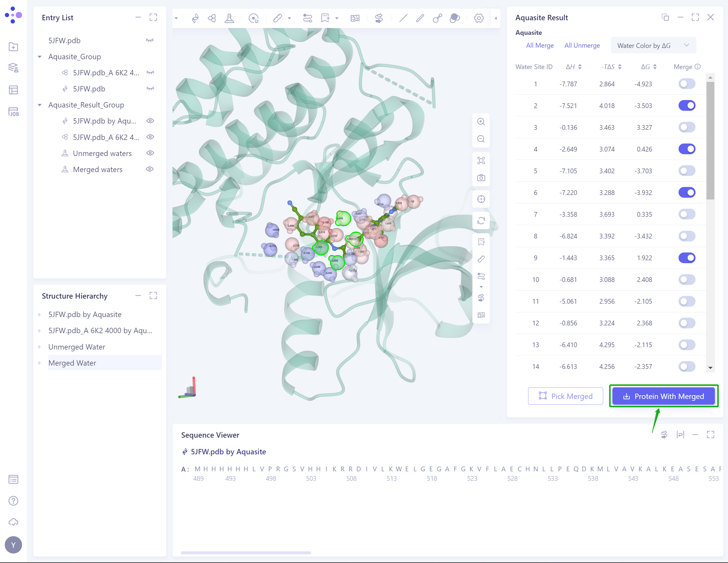This screenshot has width=728, height=563.
Task: Take a screenshot with camera icon
Action: tap(481, 177)
